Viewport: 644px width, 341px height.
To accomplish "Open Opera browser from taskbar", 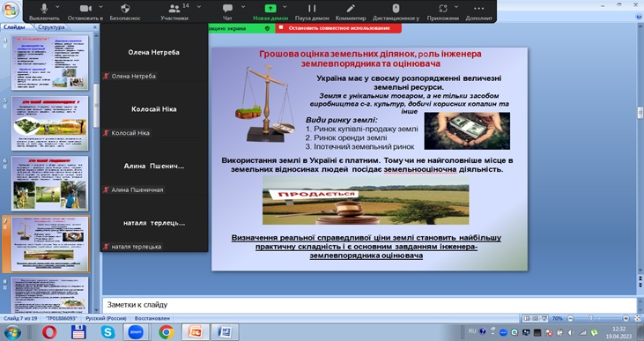I will [x=48, y=332].
